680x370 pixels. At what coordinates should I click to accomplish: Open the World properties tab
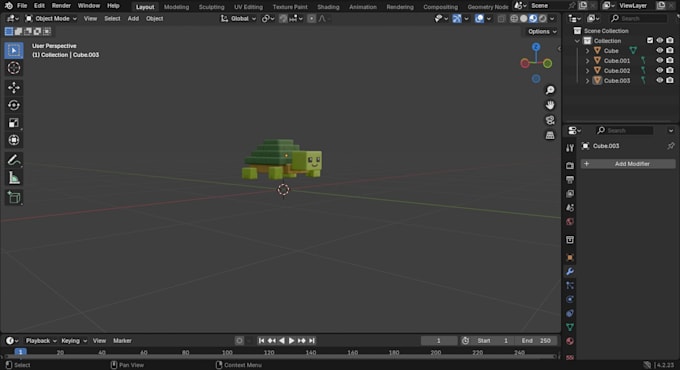(570, 222)
